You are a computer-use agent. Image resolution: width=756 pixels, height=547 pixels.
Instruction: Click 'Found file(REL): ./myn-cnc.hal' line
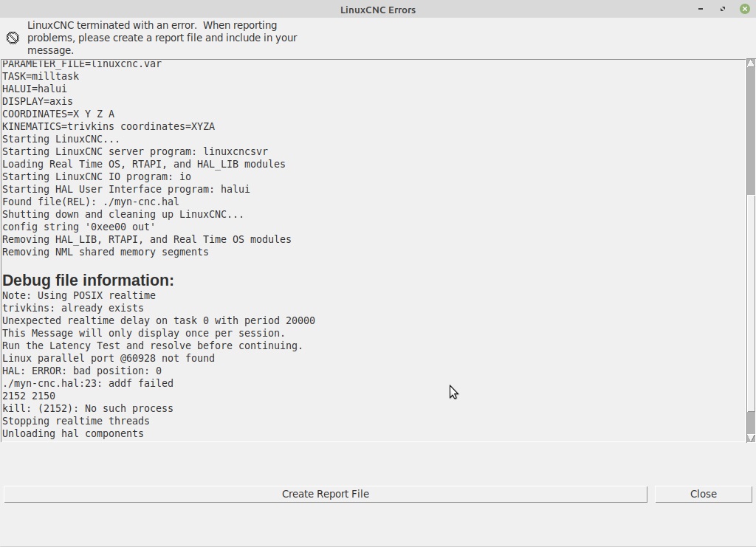91,202
